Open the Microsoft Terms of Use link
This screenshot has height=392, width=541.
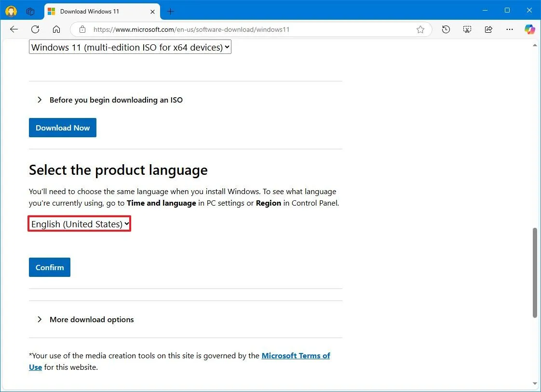pos(296,355)
